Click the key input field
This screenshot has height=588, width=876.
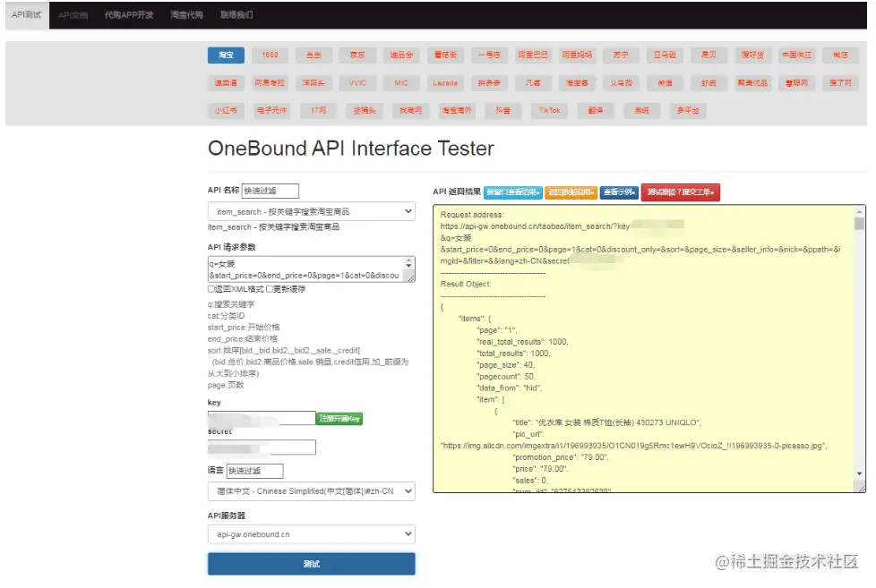pyautogui.click(x=262, y=418)
